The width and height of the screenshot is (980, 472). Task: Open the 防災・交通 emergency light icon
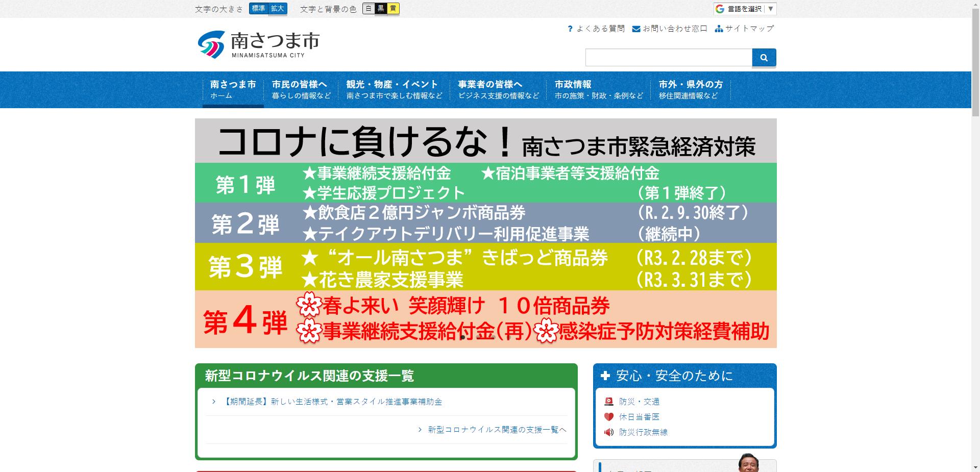pyautogui.click(x=608, y=402)
